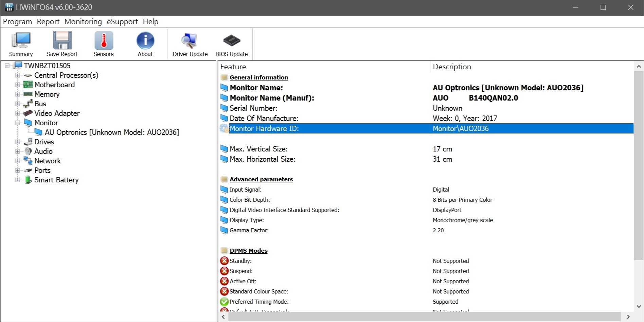Click the vertical scrollbar thumb
This screenshot has width=644, height=322.
pos(639,166)
